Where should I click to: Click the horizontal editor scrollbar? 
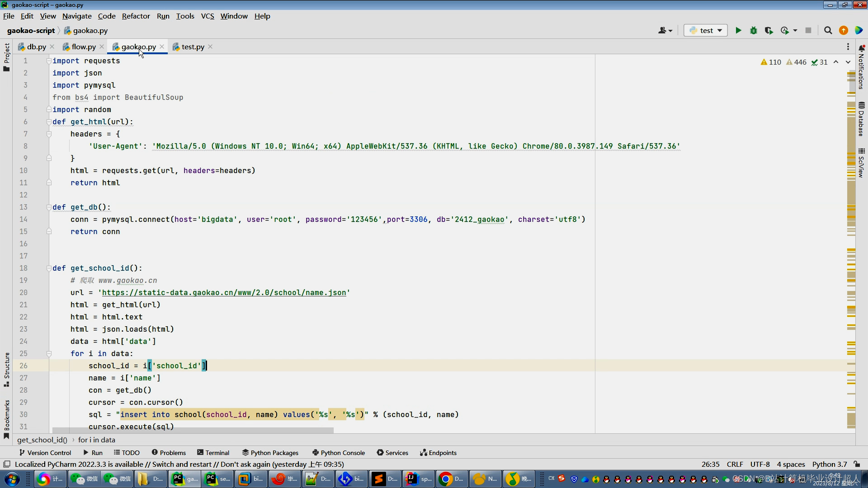[193, 430]
